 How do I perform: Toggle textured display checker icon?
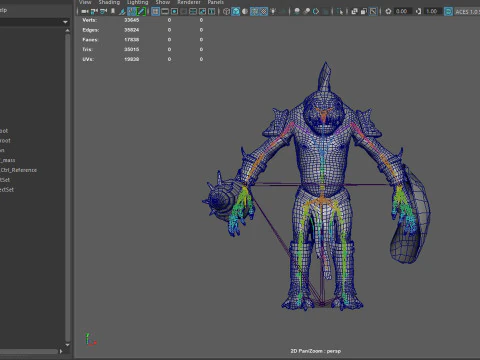point(264,11)
